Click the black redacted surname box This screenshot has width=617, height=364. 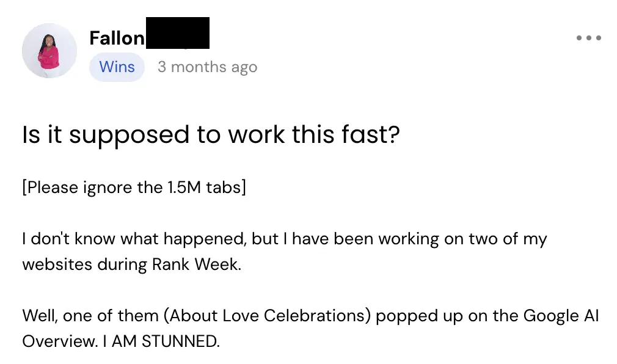click(177, 34)
